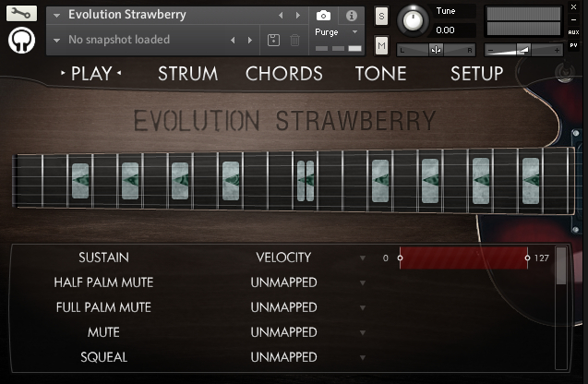Toggle AUX sends view
The height and width of the screenshot is (384, 588).
click(573, 32)
